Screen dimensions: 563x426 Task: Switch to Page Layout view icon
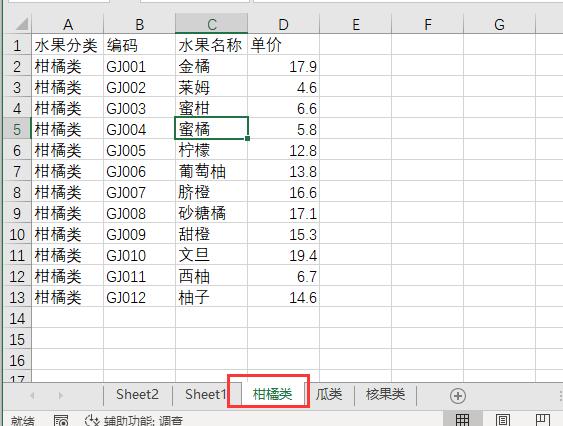pos(502,420)
